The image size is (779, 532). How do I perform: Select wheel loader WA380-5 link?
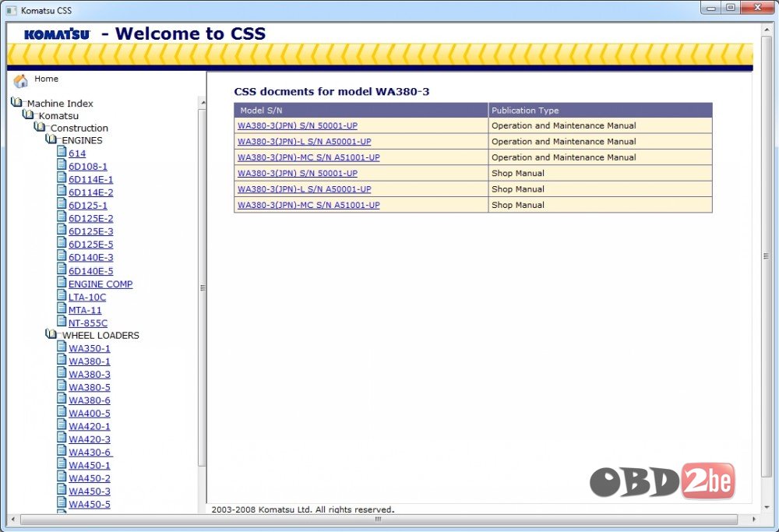point(90,387)
